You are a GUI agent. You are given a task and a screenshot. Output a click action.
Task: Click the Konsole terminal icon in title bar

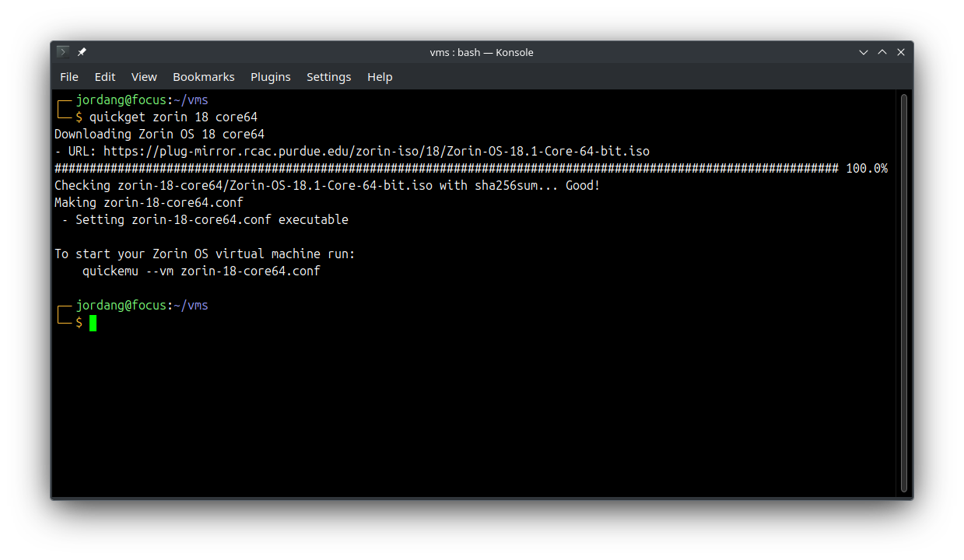63,52
